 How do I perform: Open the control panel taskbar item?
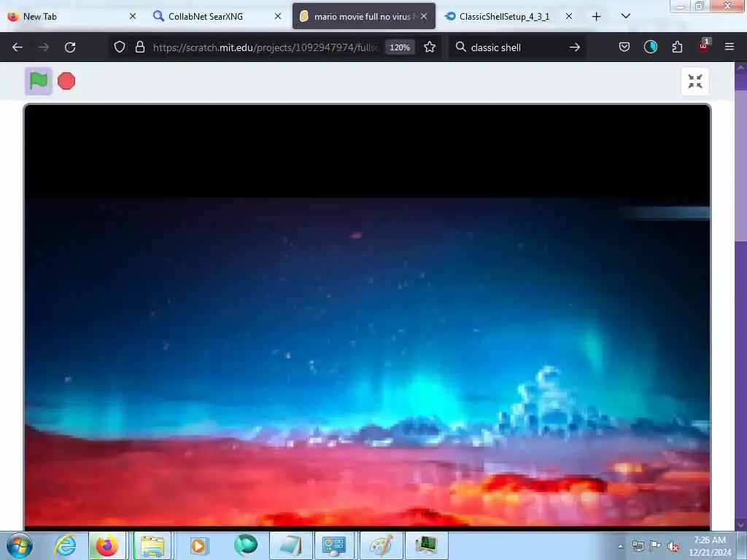(x=334, y=545)
